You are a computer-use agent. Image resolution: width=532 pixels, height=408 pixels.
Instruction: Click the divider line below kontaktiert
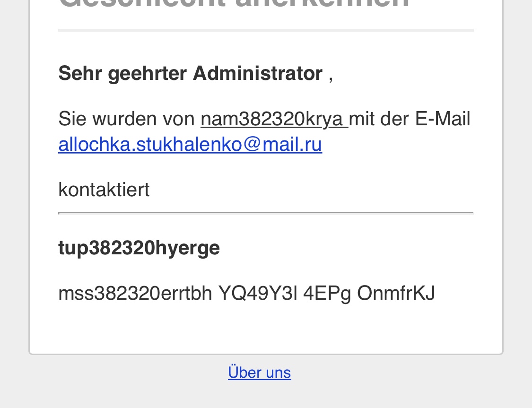click(x=266, y=213)
